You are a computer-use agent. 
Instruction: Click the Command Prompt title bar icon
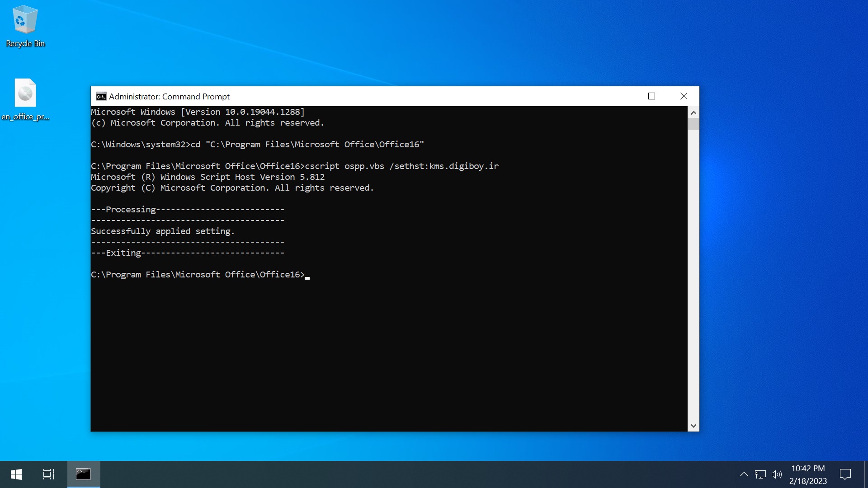101,96
